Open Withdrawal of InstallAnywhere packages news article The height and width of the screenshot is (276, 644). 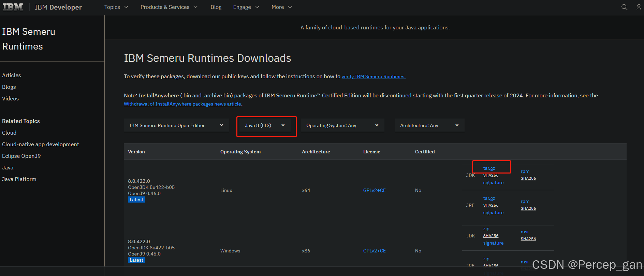(x=182, y=104)
